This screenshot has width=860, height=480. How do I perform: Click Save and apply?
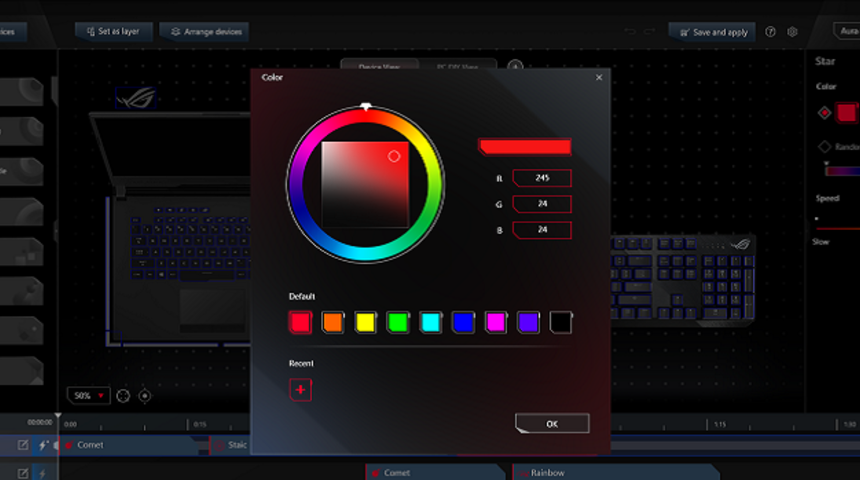tap(712, 32)
